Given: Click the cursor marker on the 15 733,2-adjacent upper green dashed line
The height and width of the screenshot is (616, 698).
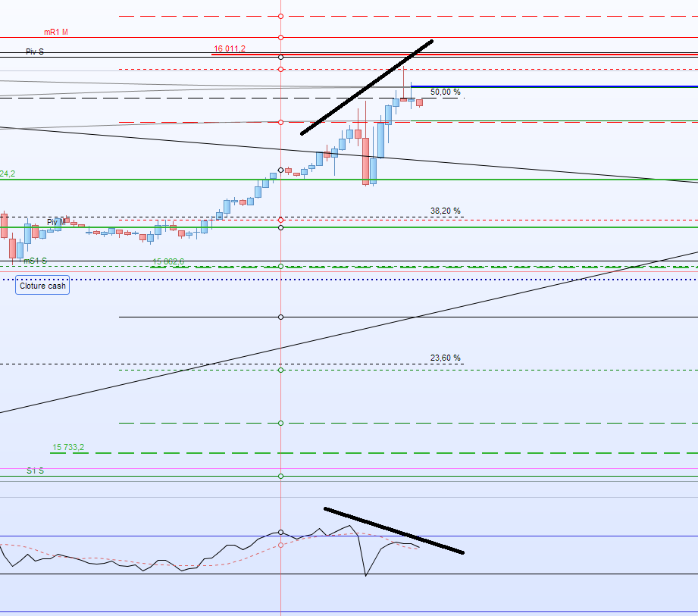Looking at the screenshot, I should [280, 423].
